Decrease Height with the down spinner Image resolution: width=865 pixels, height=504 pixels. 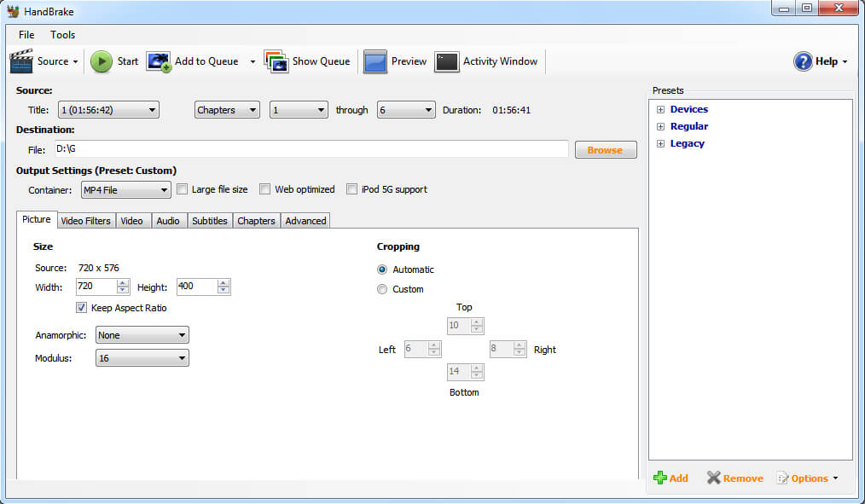224,291
